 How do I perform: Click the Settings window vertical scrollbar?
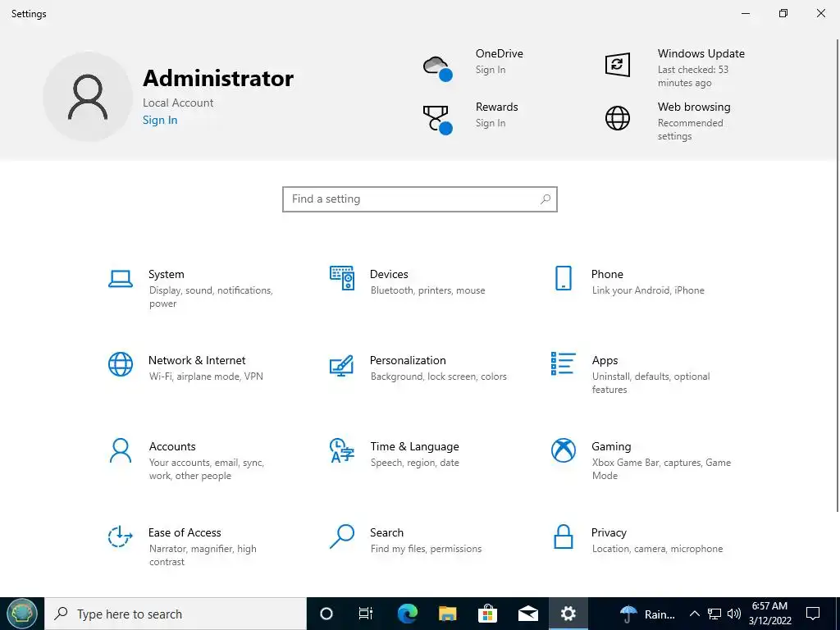838,276
